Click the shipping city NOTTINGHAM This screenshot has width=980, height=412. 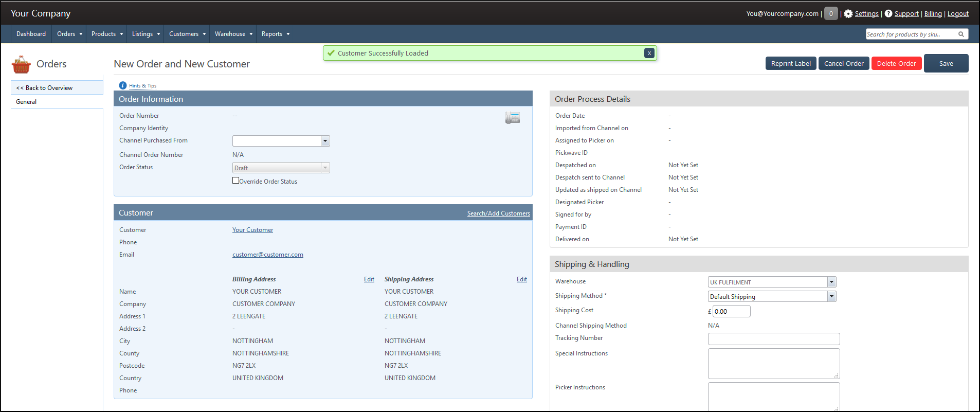(405, 341)
